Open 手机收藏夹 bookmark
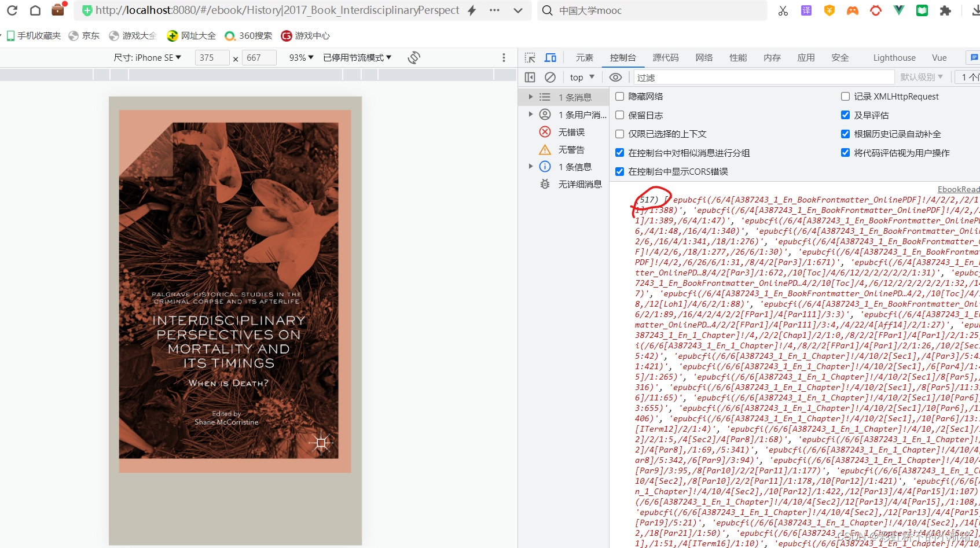This screenshot has height=548, width=980. (x=34, y=36)
